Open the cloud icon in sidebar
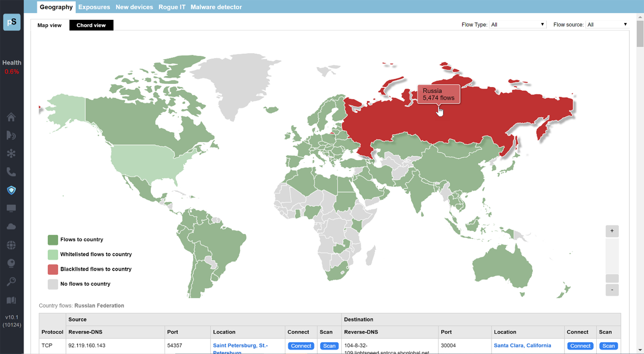 11,227
